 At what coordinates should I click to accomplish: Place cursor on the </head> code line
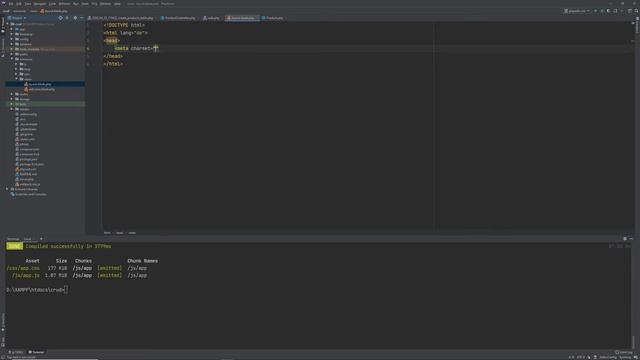coord(113,56)
